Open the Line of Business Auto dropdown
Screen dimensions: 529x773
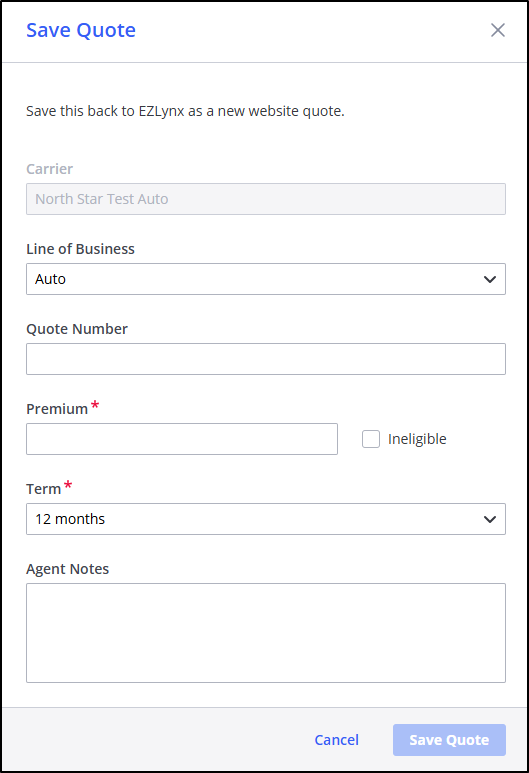266,279
